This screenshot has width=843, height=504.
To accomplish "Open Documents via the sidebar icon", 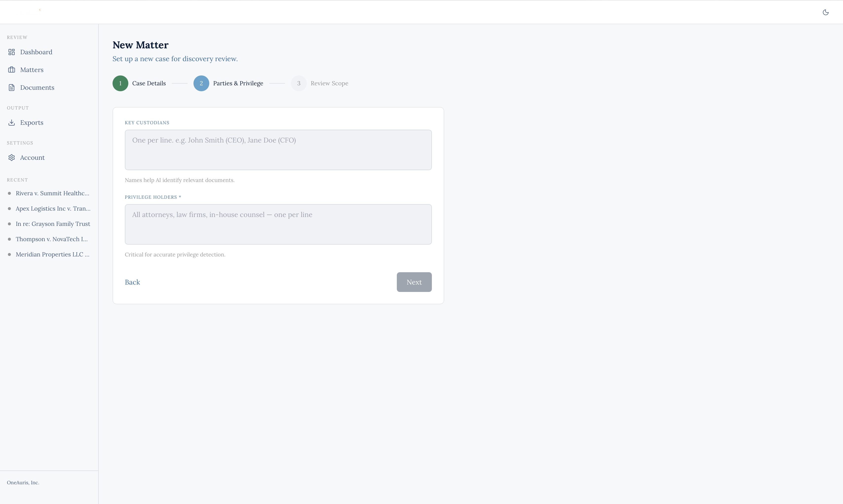I will pos(12,87).
